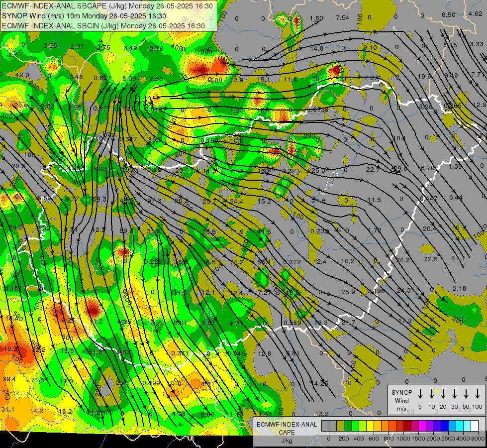Click the map value 19.9
The image size is (487, 448).
pyautogui.click(x=424, y=76)
